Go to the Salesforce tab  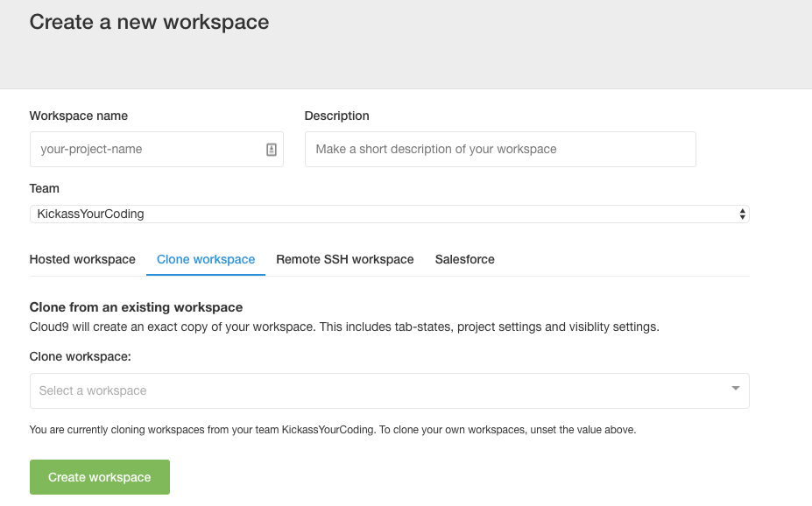click(464, 259)
